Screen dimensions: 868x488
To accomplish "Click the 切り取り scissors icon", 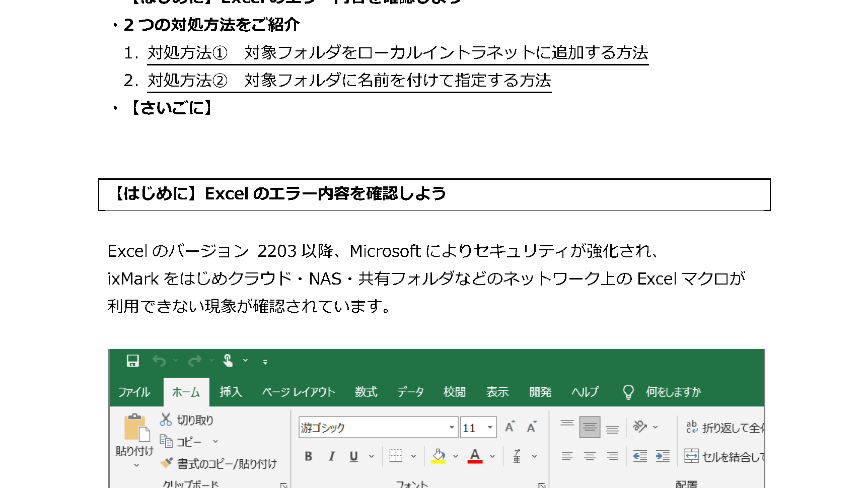I will [166, 420].
